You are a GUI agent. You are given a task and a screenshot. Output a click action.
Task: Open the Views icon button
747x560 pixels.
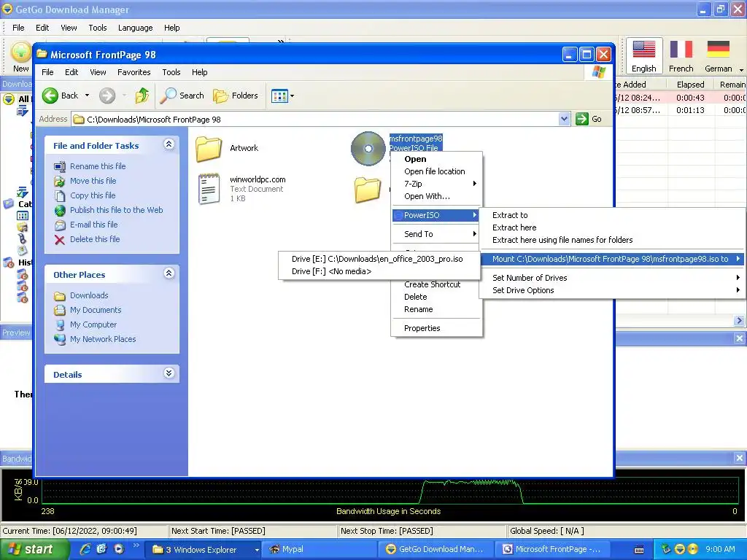(x=279, y=96)
